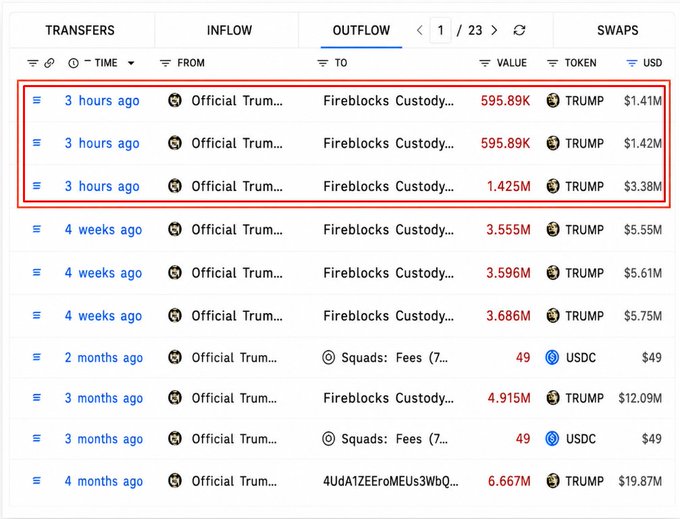Select USD amount $5.61M
This screenshot has height=519, width=680.
click(643, 273)
